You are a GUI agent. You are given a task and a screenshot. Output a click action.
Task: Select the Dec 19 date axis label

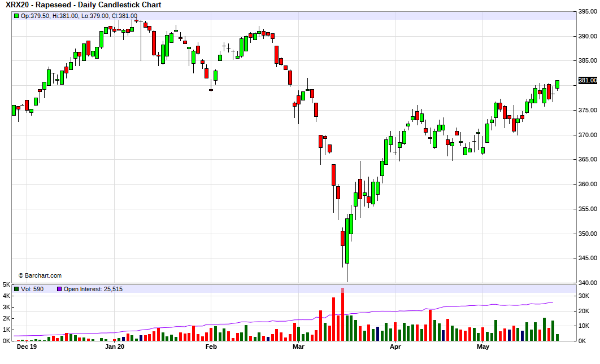pos(27,347)
